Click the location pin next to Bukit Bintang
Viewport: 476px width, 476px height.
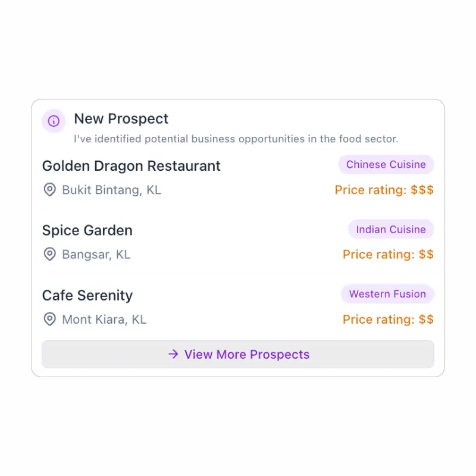click(50, 190)
